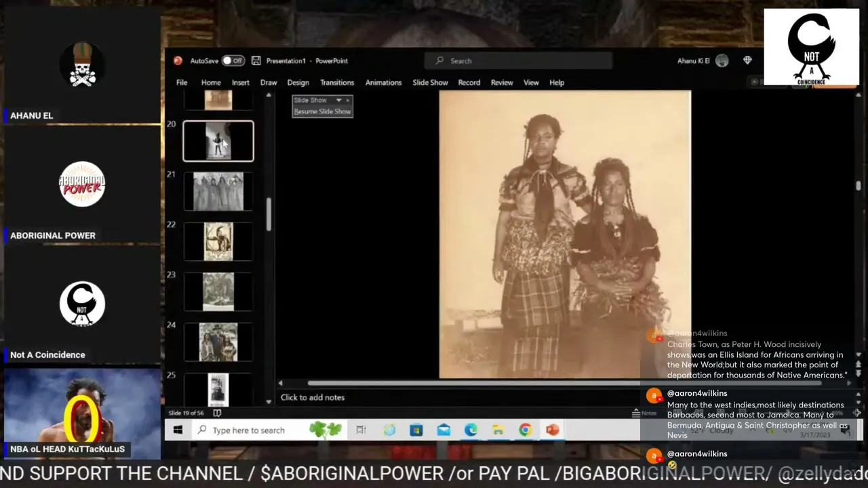868x488 pixels.
Task: Click the AHANU EL skull avatar
Action: click(x=82, y=65)
